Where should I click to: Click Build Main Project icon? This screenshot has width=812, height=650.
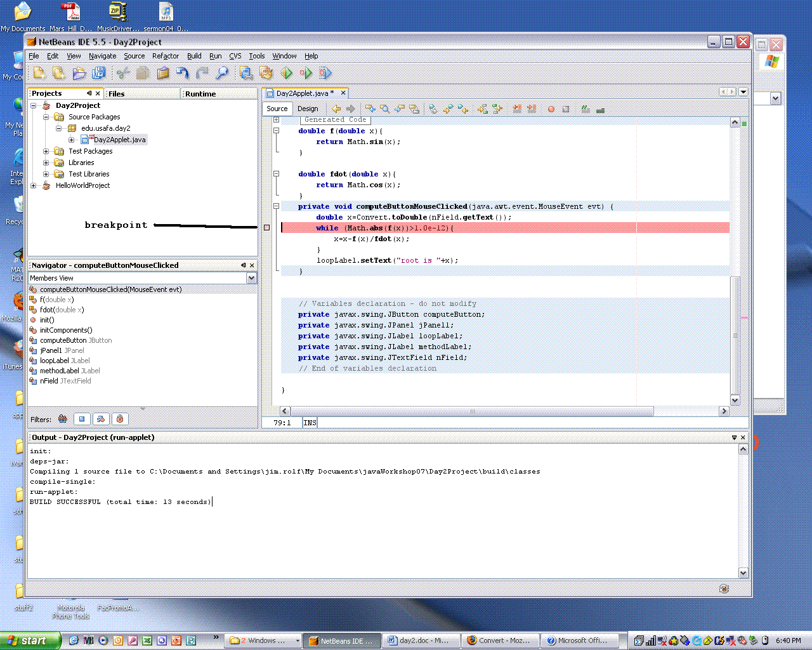(x=246, y=73)
